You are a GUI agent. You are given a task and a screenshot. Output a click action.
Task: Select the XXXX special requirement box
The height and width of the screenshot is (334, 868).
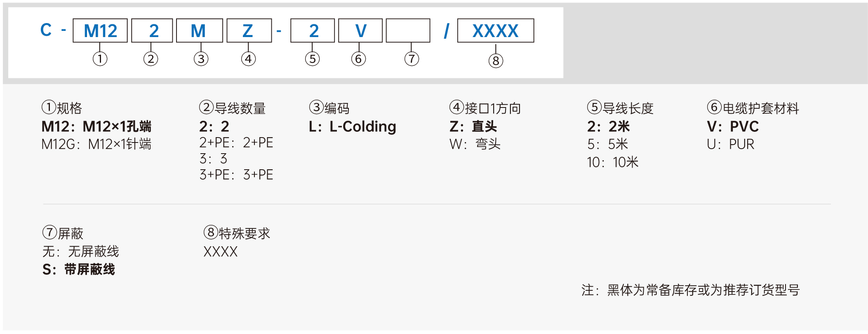point(496,30)
